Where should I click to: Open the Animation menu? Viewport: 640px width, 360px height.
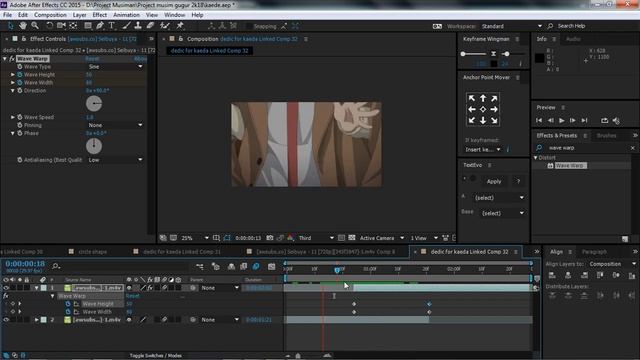click(126, 15)
